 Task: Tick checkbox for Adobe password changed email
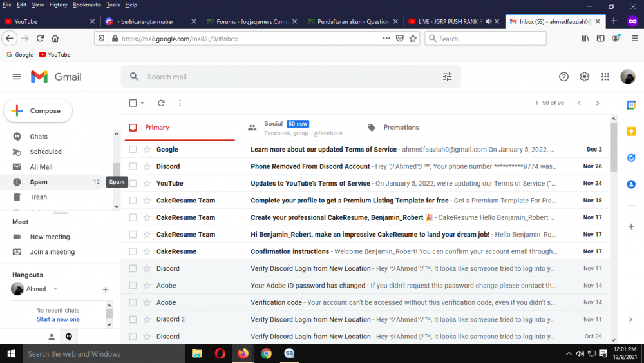point(133,285)
